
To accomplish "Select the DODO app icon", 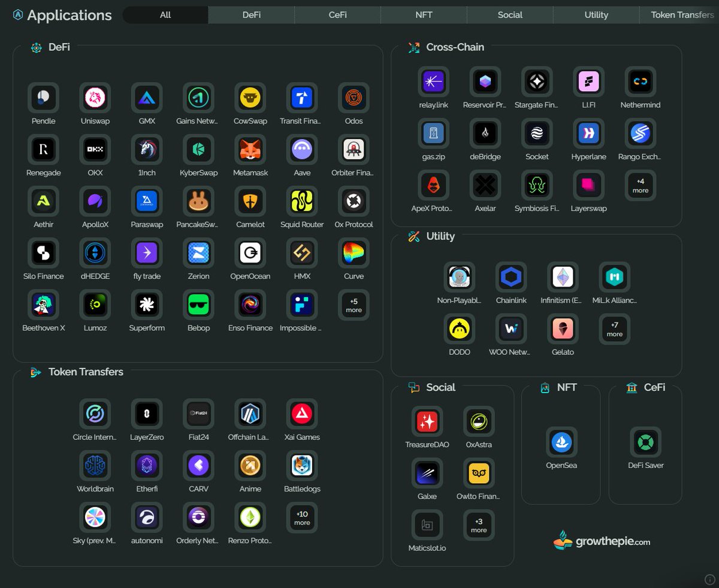I will [x=460, y=328].
